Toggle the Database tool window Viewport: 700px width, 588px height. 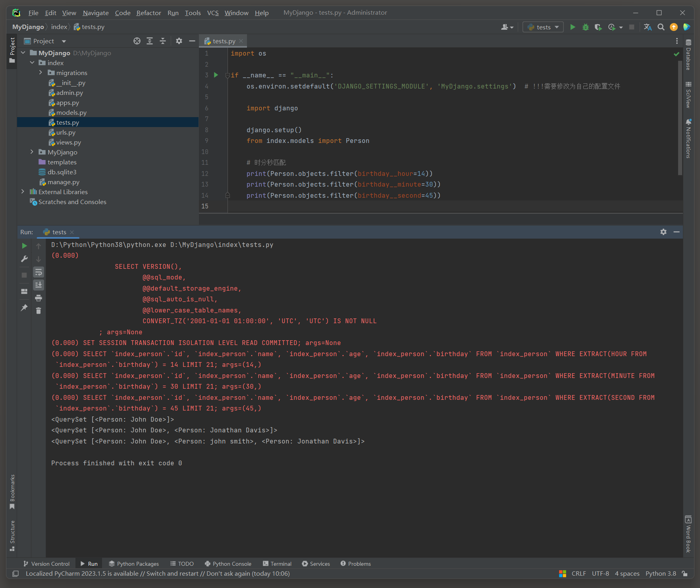click(x=688, y=55)
